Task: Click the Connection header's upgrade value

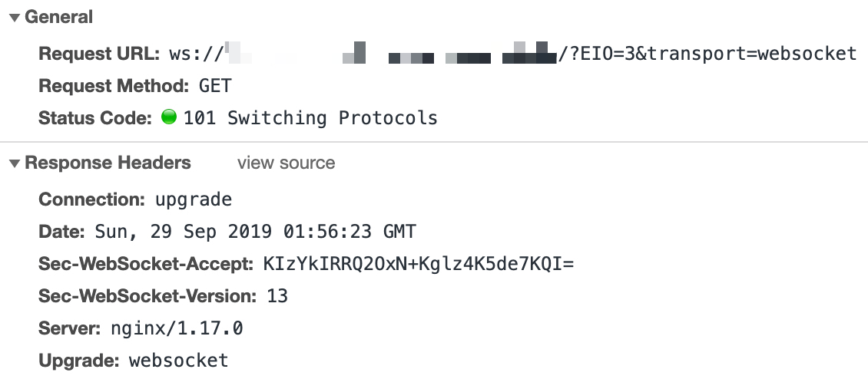Action: (x=193, y=200)
